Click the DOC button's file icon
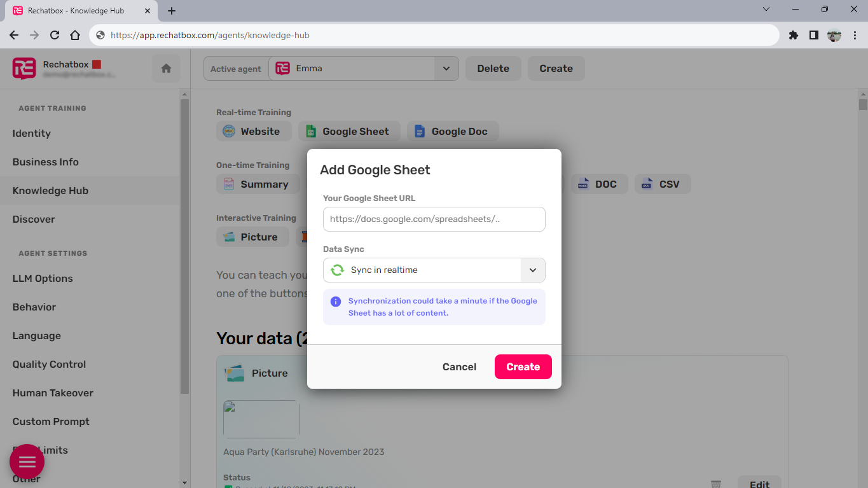The width and height of the screenshot is (868, 488). pyautogui.click(x=583, y=185)
